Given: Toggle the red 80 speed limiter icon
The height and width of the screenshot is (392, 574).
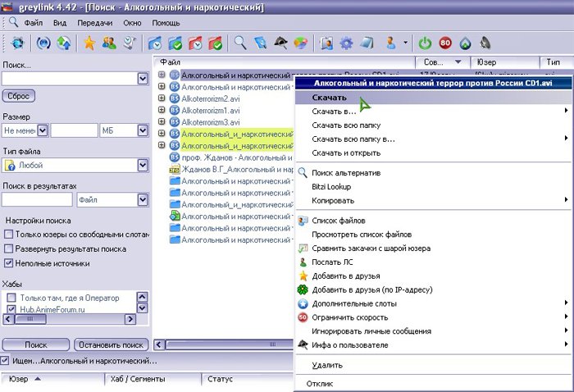Looking at the screenshot, I should [445, 43].
